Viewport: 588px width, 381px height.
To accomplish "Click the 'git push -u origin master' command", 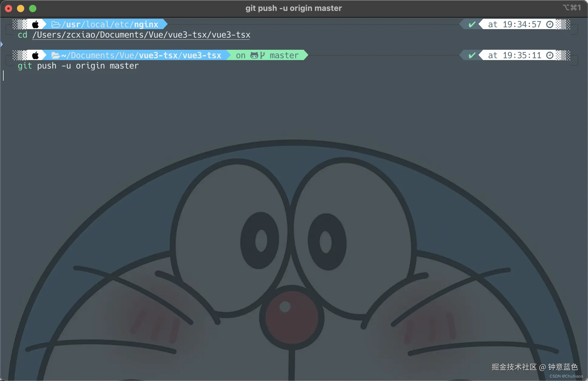I will [78, 66].
